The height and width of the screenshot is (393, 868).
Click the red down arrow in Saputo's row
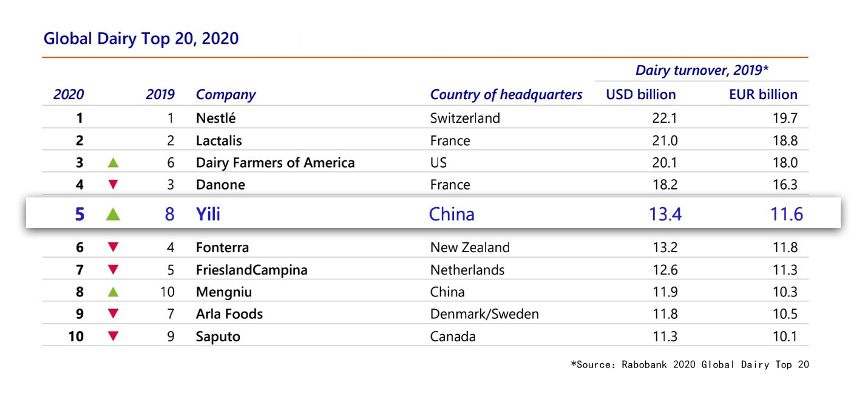[x=113, y=336]
